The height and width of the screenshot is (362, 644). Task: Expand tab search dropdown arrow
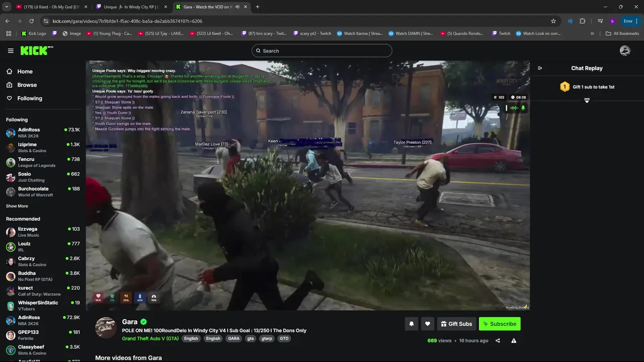(7, 7)
